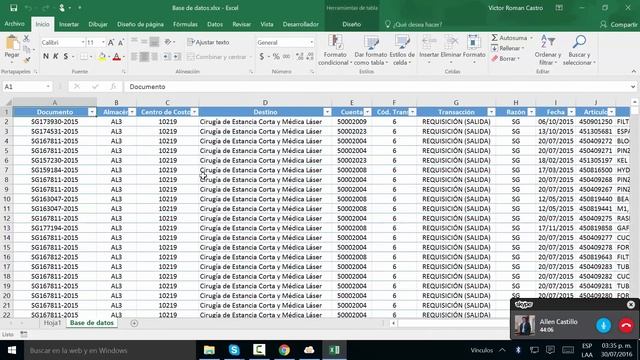Click the red font color A icon
Screen dimensions: 640x360
coord(117,57)
